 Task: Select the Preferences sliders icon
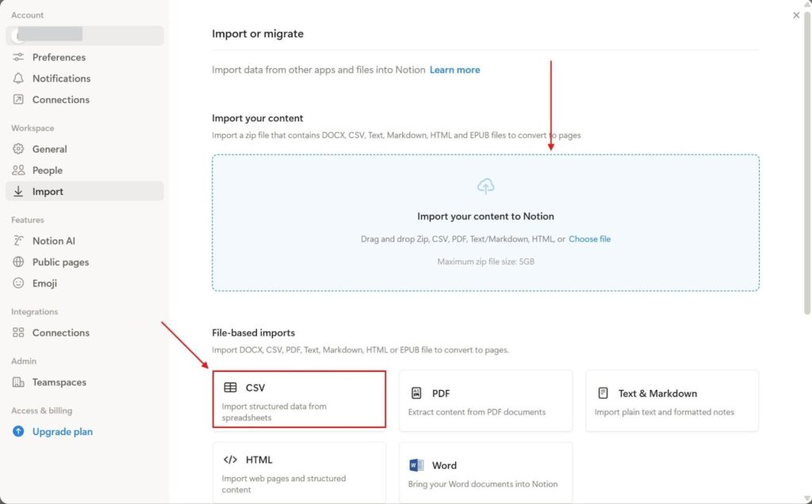pyautogui.click(x=20, y=57)
